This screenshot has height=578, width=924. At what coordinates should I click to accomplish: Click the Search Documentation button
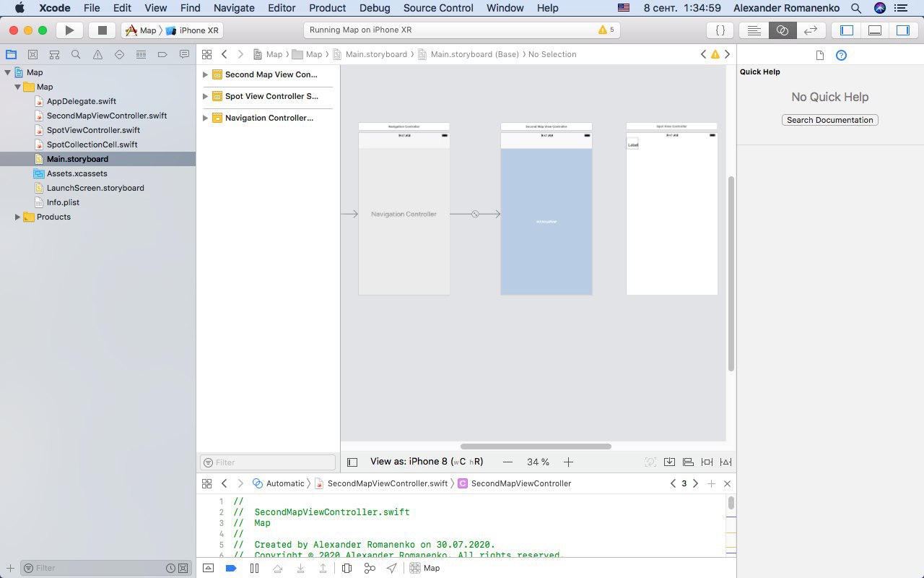coord(830,120)
